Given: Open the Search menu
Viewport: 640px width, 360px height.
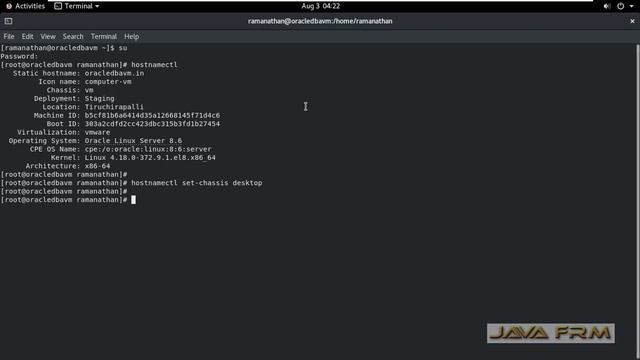Looking at the screenshot, I should coord(73,36).
